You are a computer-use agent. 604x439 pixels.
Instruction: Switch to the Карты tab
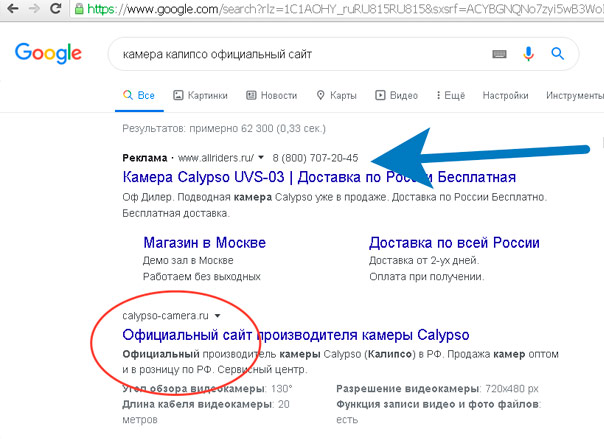pyautogui.click(x=336, y=96)
